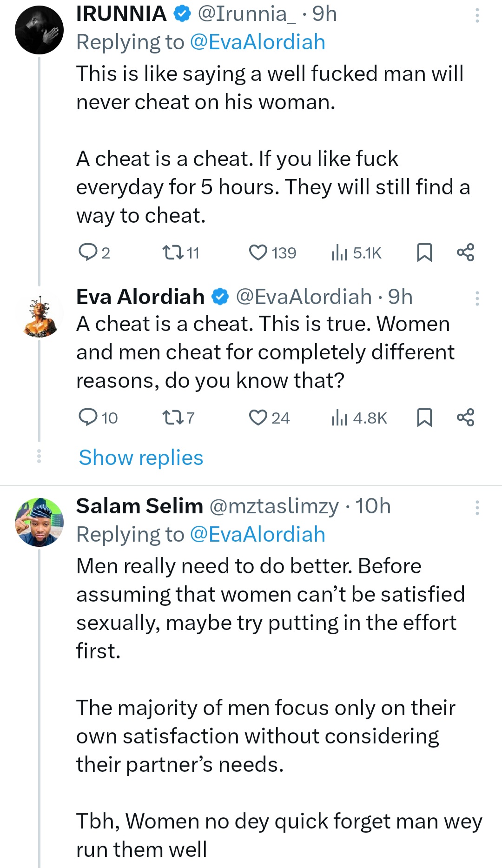Retweet IRUNNIA's reply with 11 reposts
Image resolution: width=502 pixels, height=868 pixels.
pos(172,252)
